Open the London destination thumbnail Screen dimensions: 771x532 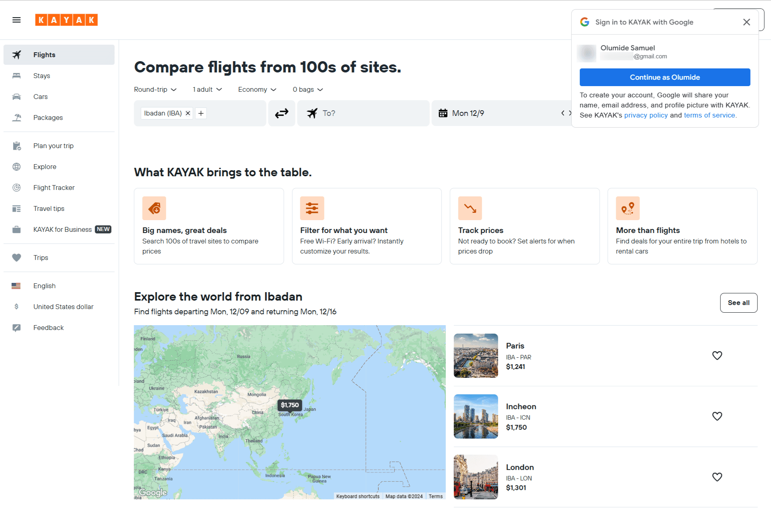pyautogui.click(x=476, y=477)
